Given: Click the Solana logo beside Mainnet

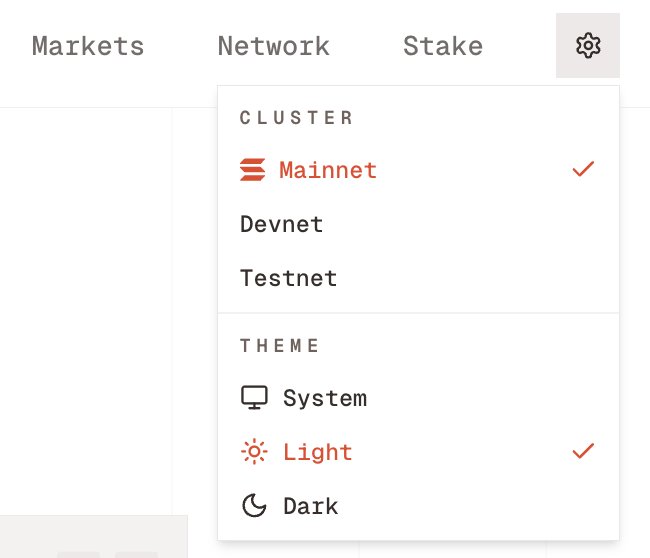Looking at the screenshot, I should coord(253,170).
